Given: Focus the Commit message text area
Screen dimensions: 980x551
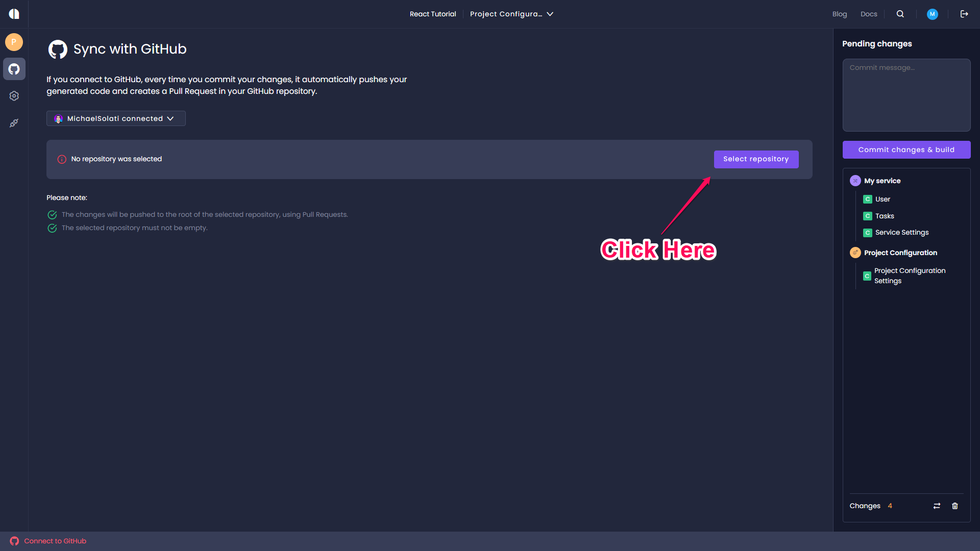Looking at the screenshot, I should tap(906, 95).
